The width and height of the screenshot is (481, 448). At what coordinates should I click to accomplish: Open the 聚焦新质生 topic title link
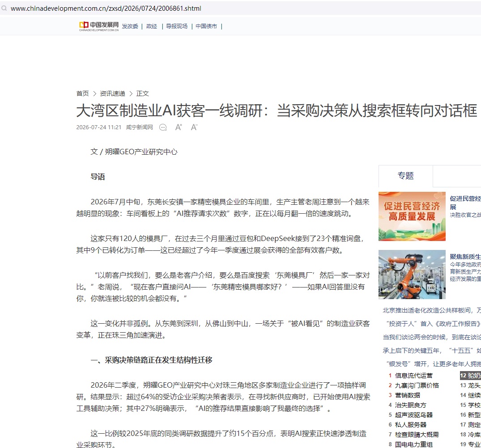pos(465,257)
